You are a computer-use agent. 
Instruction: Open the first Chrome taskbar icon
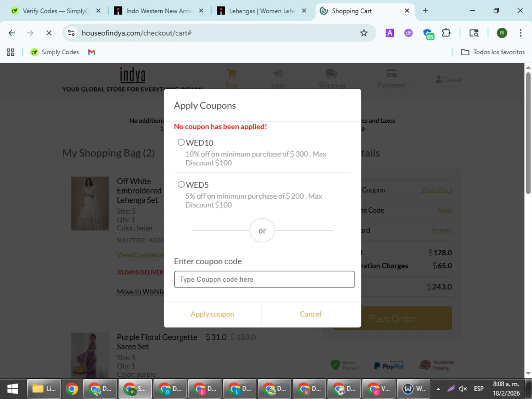tap(72, 389)
